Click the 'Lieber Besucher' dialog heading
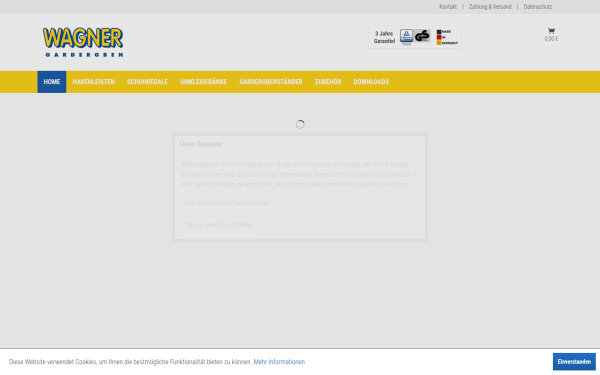Screen dimensions: 600x375 click(201, 144)
